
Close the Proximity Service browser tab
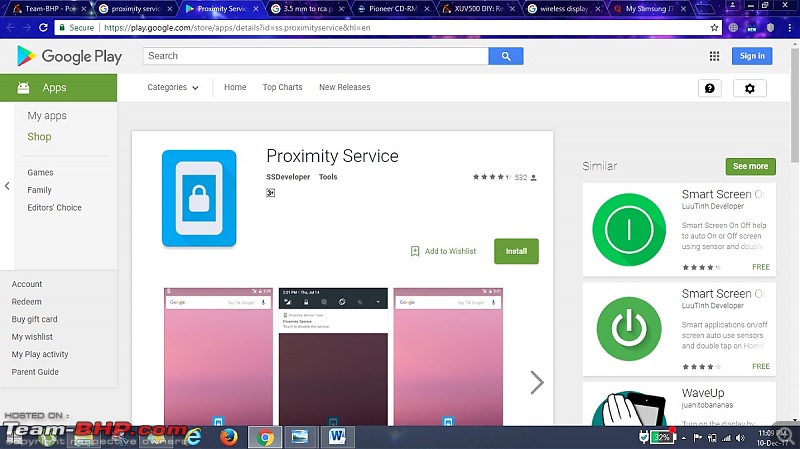255,9
